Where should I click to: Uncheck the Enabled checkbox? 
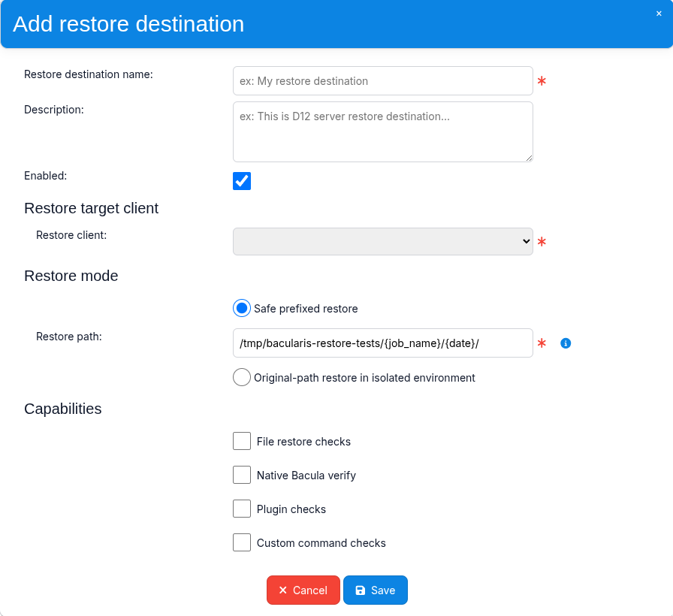tap(242, 181)
